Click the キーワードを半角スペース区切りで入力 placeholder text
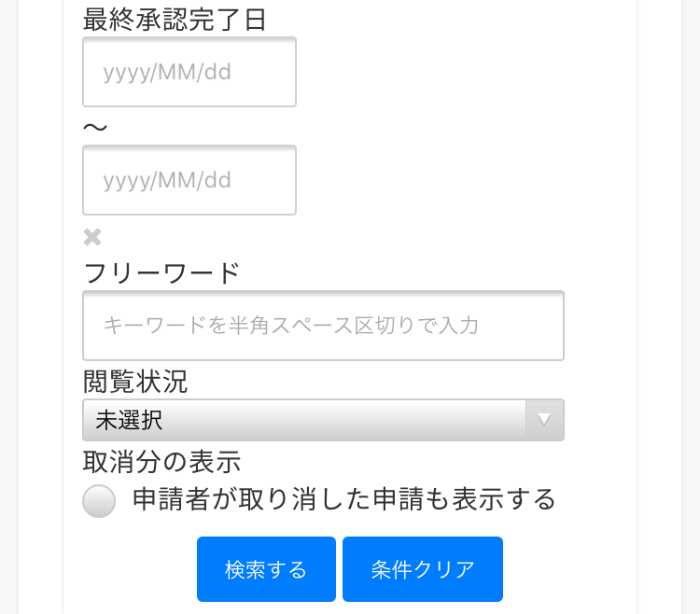 (290, 326)
